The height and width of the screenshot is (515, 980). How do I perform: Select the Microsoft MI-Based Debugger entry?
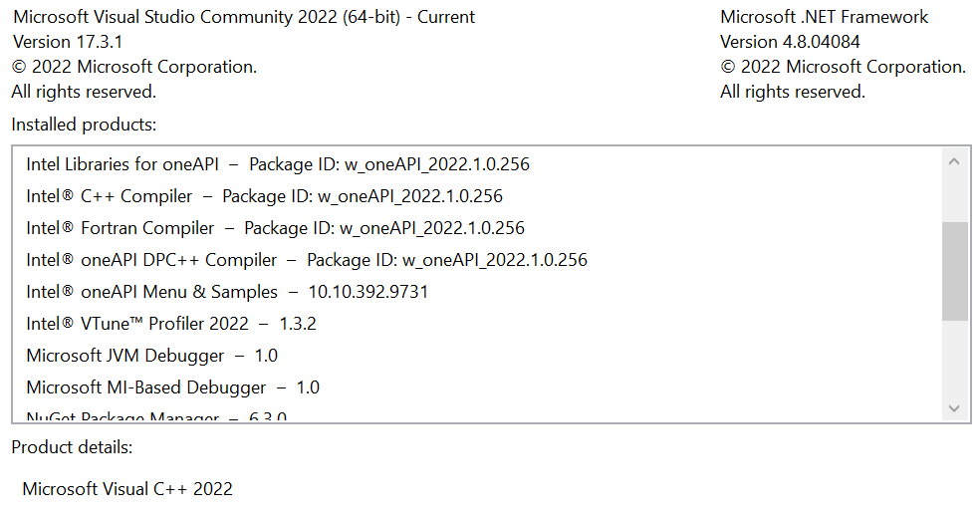point(172,387)
